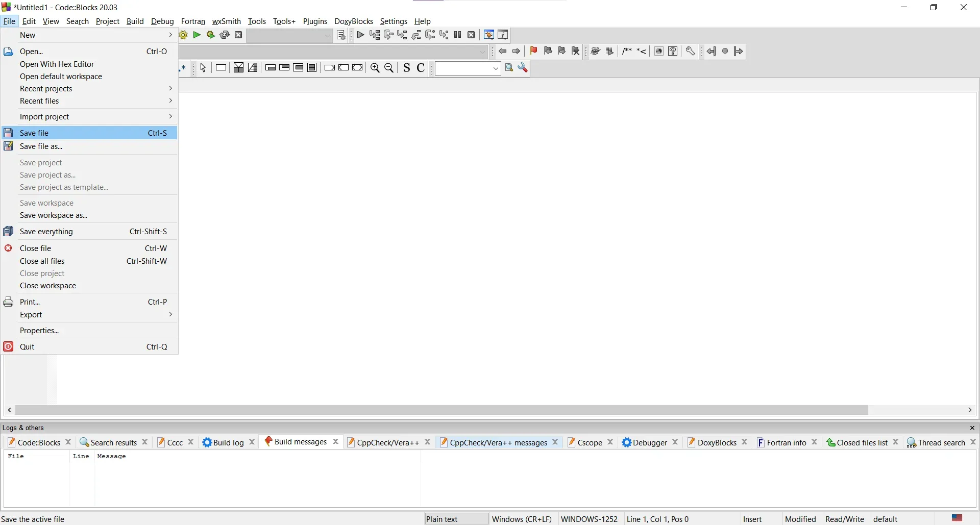Click the Zoom in magnifier icon
980x525 pixels.
pos(376,68)
